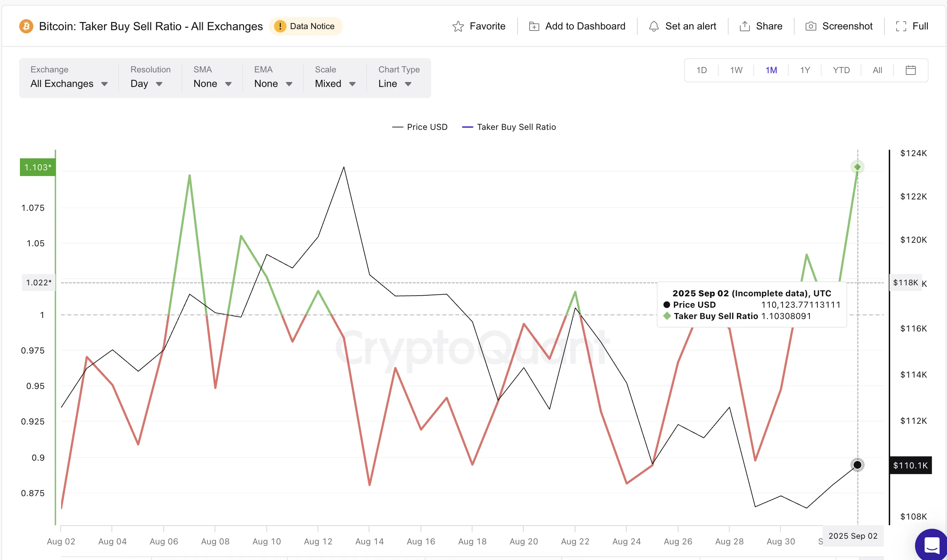Toggle Price USD series in legend
The width and height of the screenshot is (947, 560).
[x=427, y=127]
